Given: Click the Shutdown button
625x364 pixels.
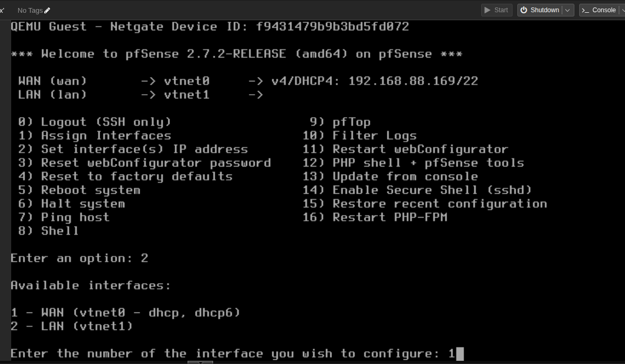Looking at the screenshot, I should (543, 10).
